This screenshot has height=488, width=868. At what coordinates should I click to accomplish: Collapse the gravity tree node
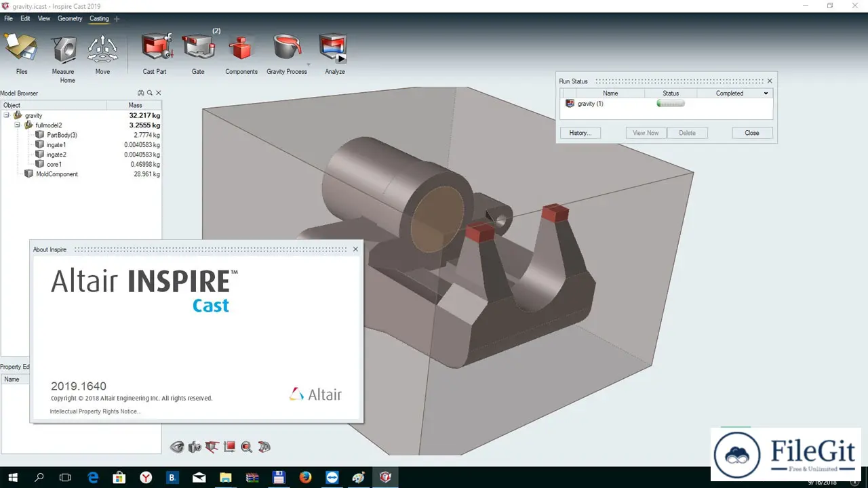point(6,116)
